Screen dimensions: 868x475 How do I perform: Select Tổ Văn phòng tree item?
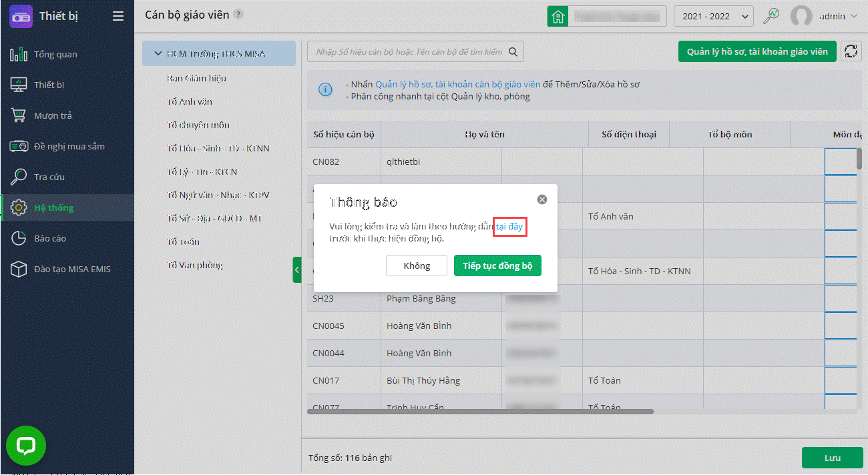point(195,265)
